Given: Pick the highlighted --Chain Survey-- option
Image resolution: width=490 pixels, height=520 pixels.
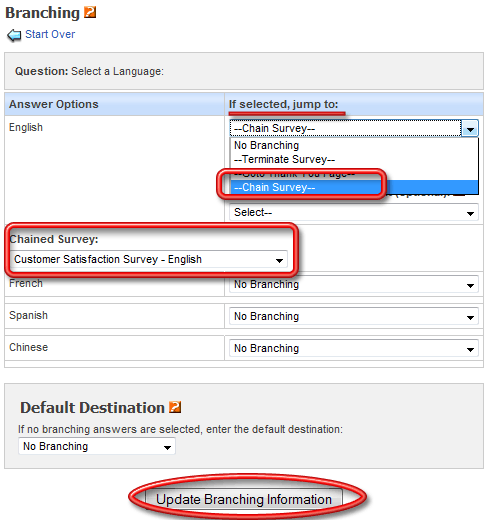Looking at the screenshot, I should pos(354,187).
